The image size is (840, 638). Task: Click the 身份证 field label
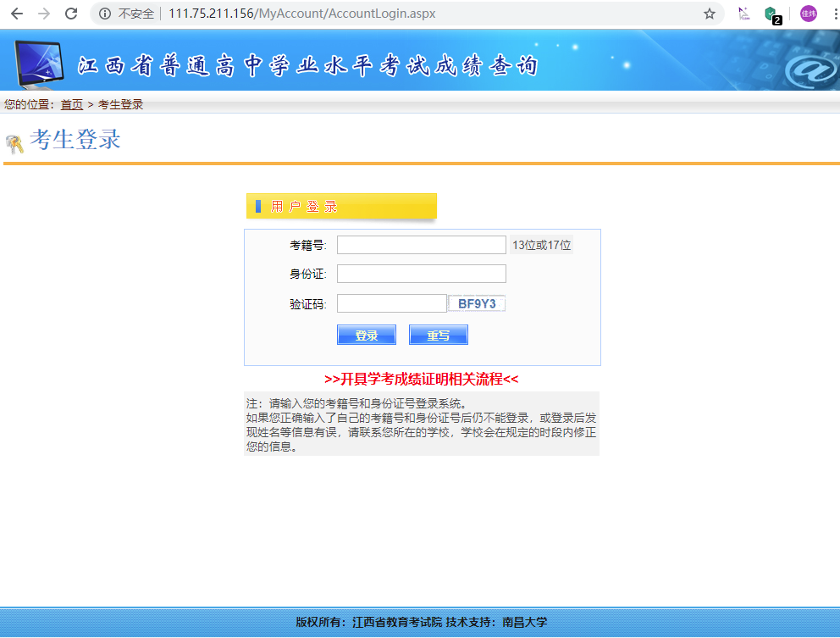pos(308,274)
